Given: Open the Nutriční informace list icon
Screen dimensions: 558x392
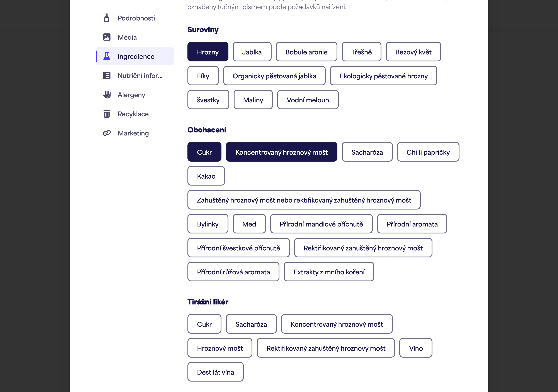Looking at the screenshot, I should click(107, 76).
